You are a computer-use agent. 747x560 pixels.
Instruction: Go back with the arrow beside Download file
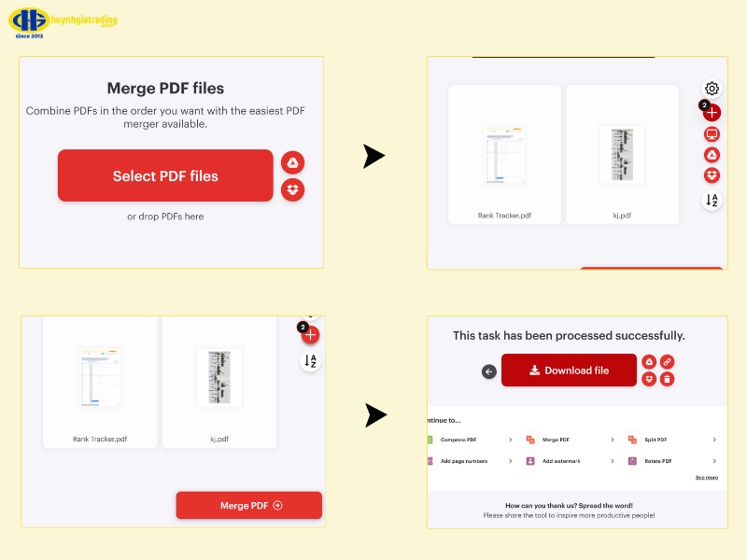click(x=488, y=371)
